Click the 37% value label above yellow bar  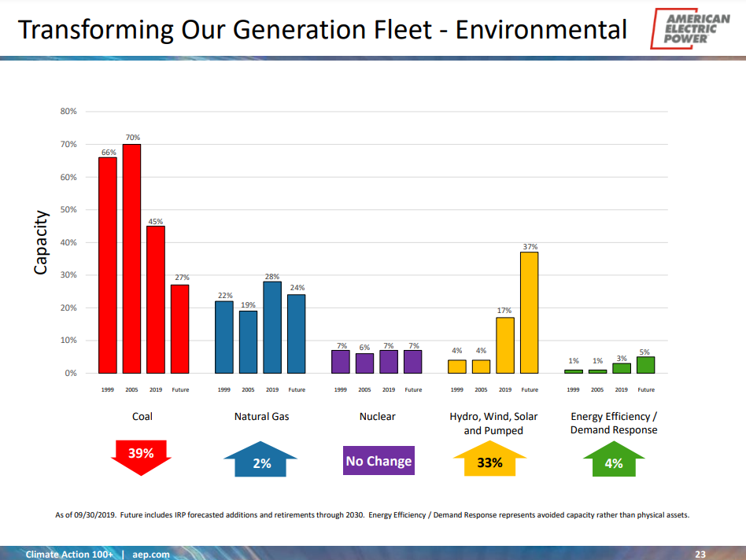click(530, 247)
